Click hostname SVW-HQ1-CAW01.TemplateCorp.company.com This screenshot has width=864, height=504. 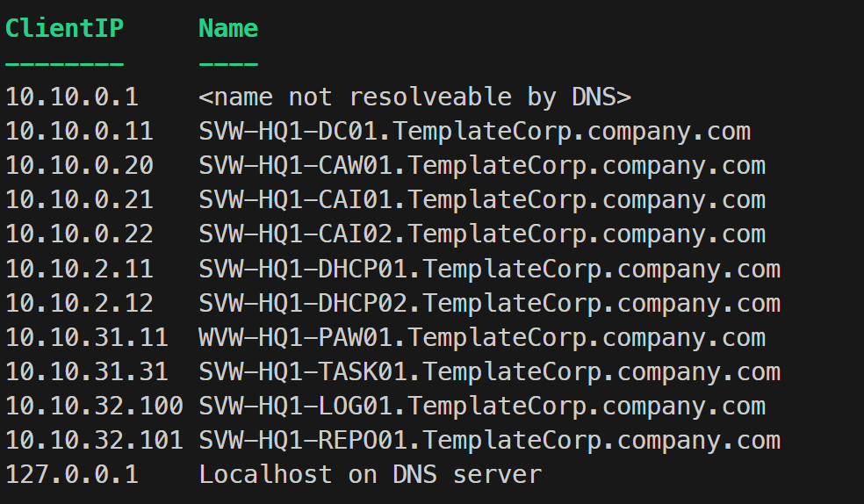(x=482, y=166)
